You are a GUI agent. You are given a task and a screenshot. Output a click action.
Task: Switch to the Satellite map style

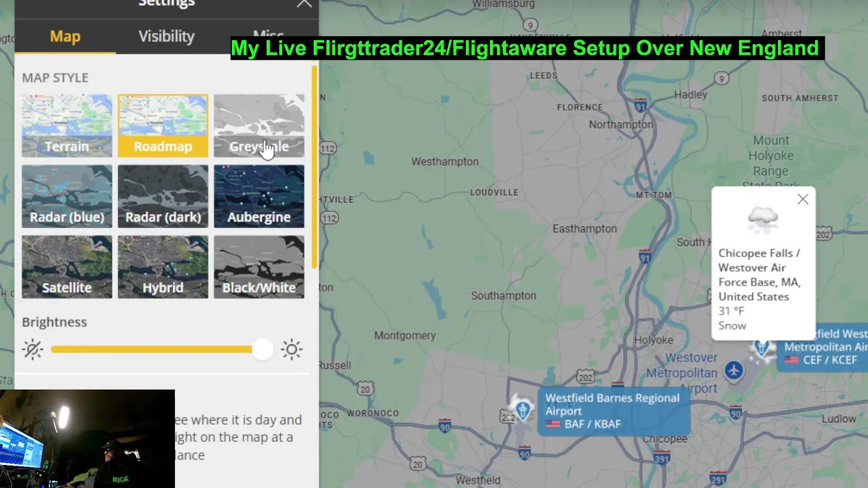(x=66, y=267)
